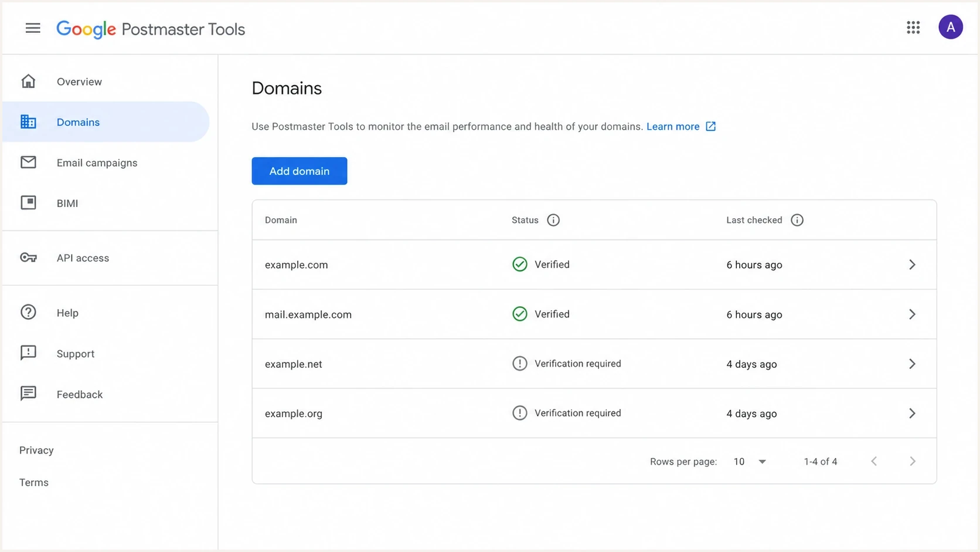Open the hamburger main menu

click(x=33, y=28)
